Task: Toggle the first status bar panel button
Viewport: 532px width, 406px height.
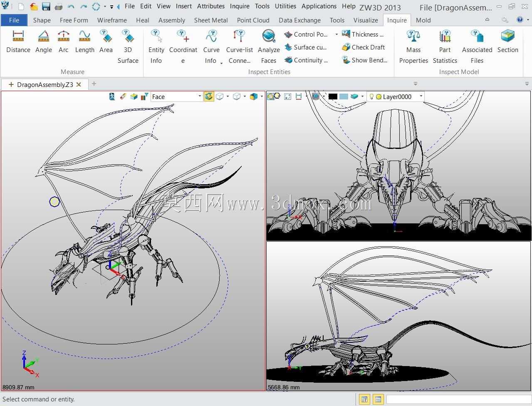Action: tap(364, 399)
